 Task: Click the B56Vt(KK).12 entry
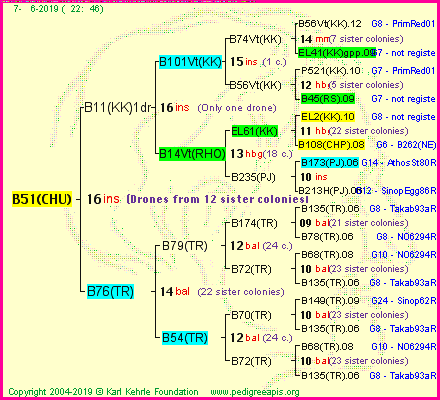click(x=330, y=24)
